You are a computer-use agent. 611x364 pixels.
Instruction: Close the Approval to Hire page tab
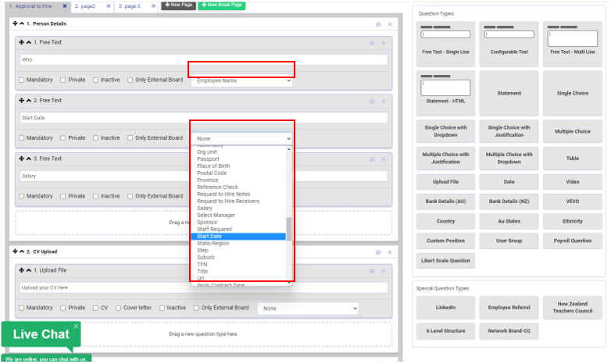pos(65,6)
